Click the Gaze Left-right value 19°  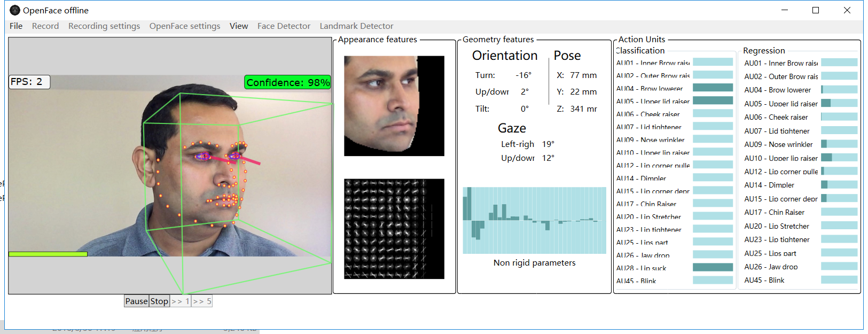point(548,144)
